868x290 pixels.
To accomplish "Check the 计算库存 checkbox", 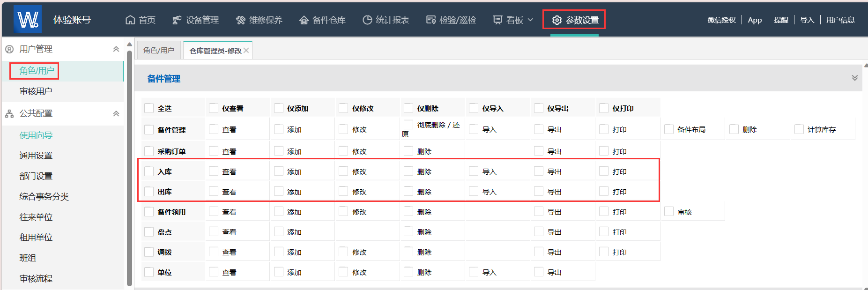I will (x=799, y=129).
